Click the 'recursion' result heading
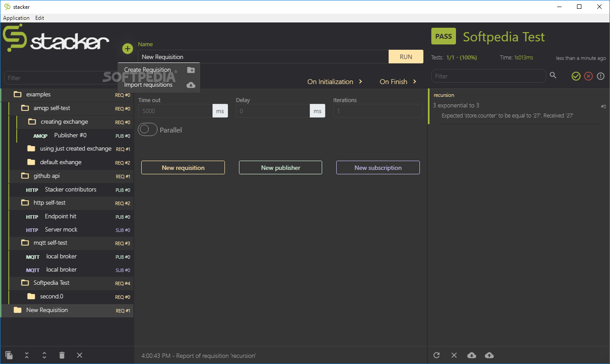The image size is (610, 364). (444, 95)
